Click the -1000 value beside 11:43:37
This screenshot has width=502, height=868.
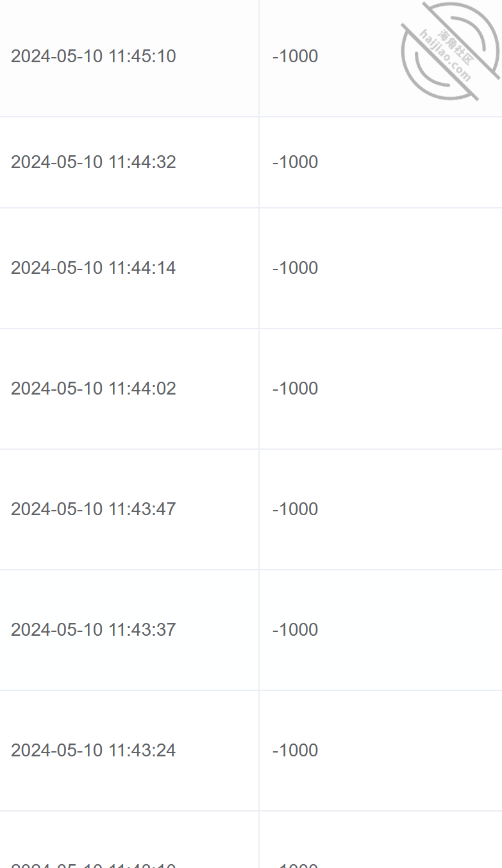295,629
